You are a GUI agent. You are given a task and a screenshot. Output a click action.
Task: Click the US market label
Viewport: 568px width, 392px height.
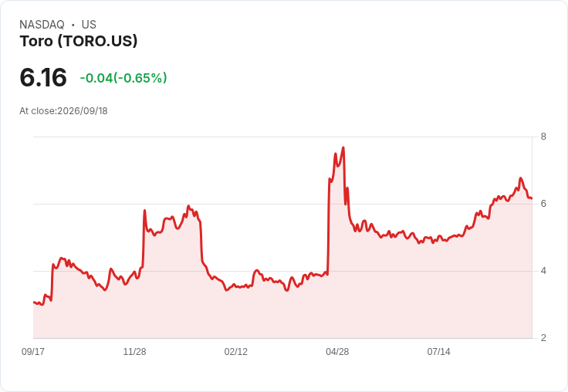point(89,25)
